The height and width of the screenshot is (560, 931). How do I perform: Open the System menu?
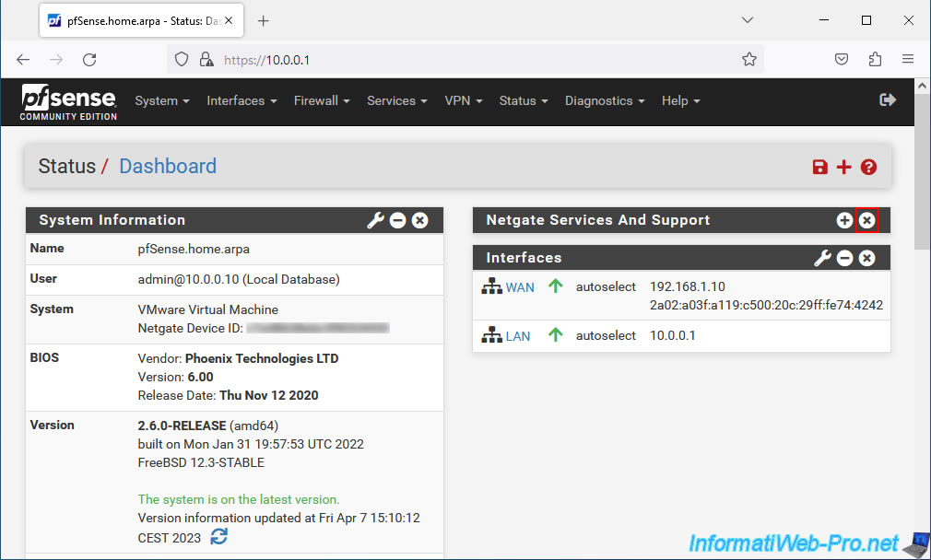tap(162, 100)
